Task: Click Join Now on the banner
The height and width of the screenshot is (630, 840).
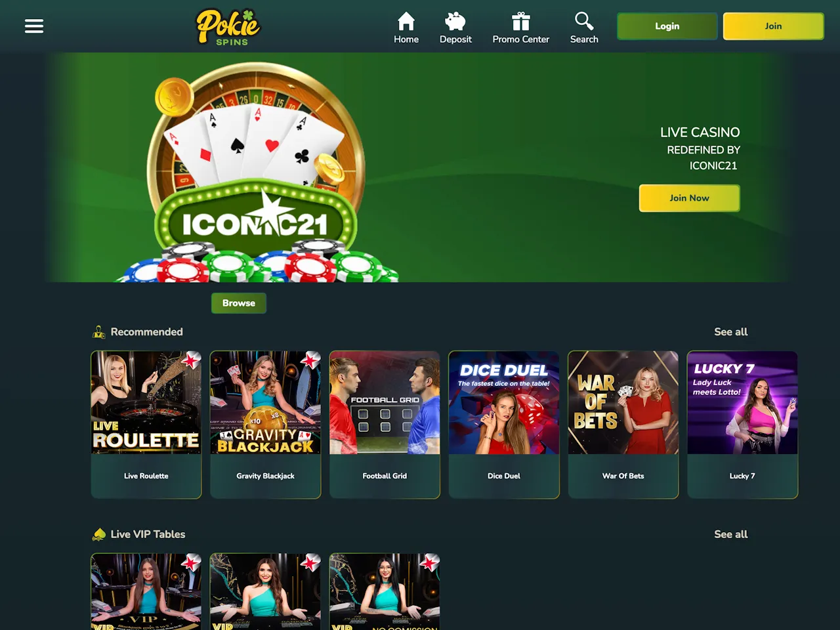Action: pyautogui.click(x=690, y=198)
